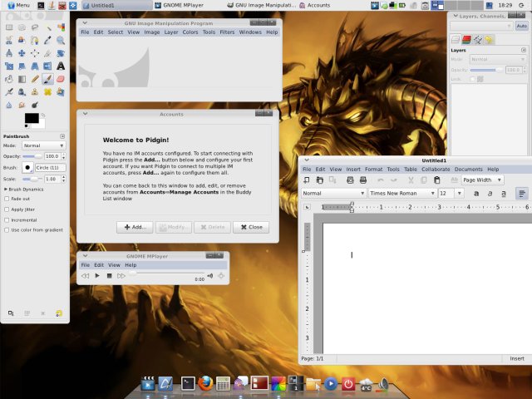Click the Add... button in Accounts dialog

pos(135,227)
